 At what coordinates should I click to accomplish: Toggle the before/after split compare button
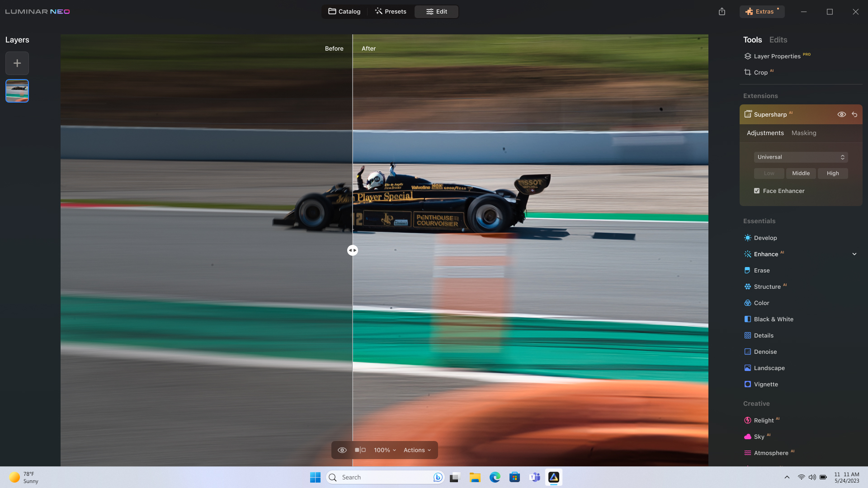click(x=360, y=450)
